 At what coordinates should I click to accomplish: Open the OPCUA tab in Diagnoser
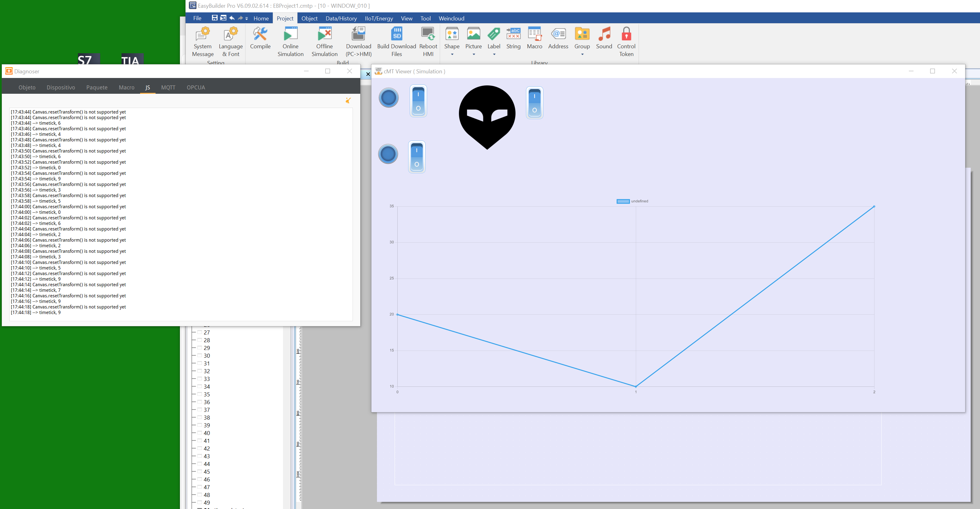(x=195, y=87)
